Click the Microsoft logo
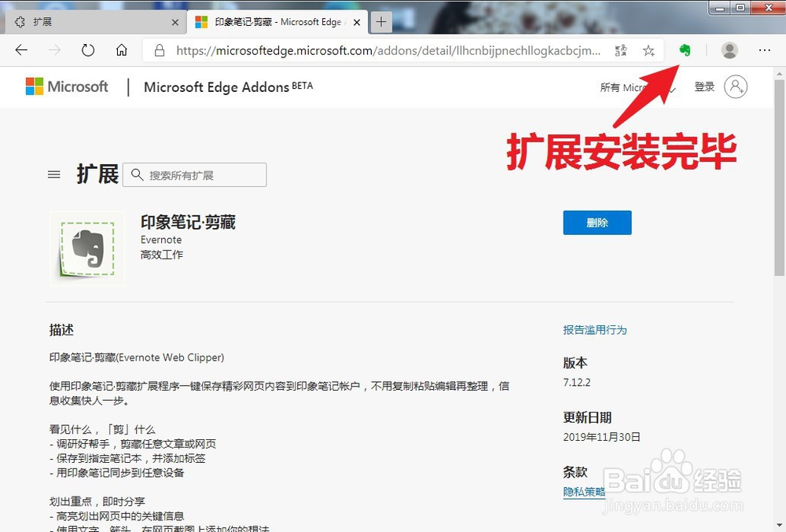786x532 pixels. click(x=67, y=86)
